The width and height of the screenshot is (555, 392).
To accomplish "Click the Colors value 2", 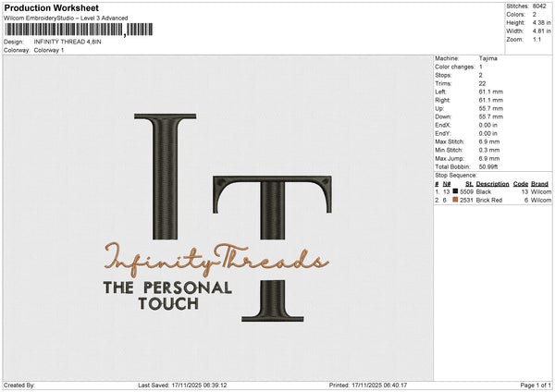I will click(535, 15).
